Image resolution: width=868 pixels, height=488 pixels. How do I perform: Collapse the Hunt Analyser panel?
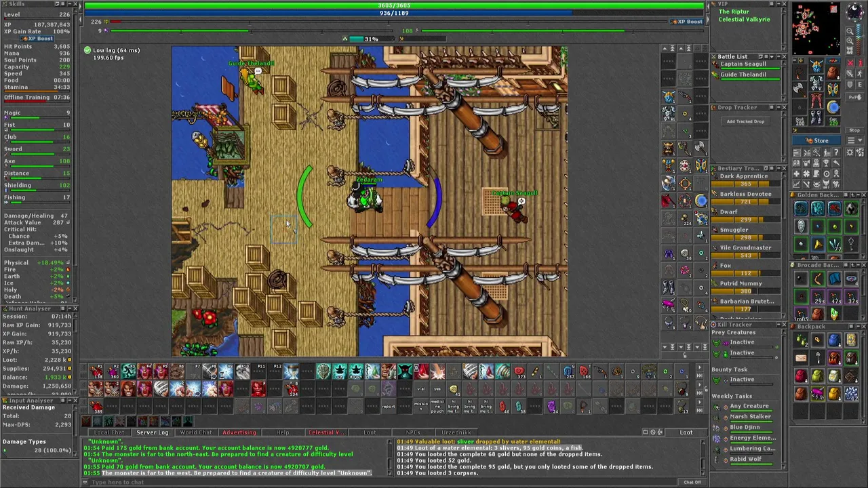pyautogui.click(x=70, y=308)
